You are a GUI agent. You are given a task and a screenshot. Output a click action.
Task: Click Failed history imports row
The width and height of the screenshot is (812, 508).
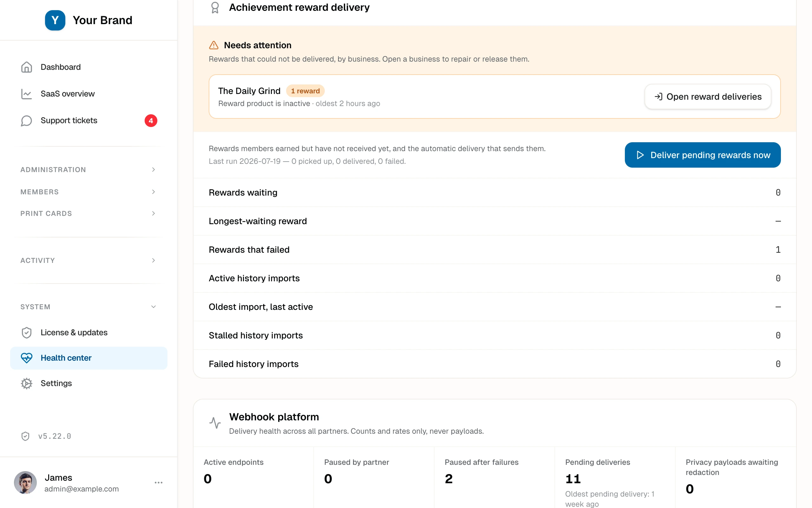pos(494,364)
